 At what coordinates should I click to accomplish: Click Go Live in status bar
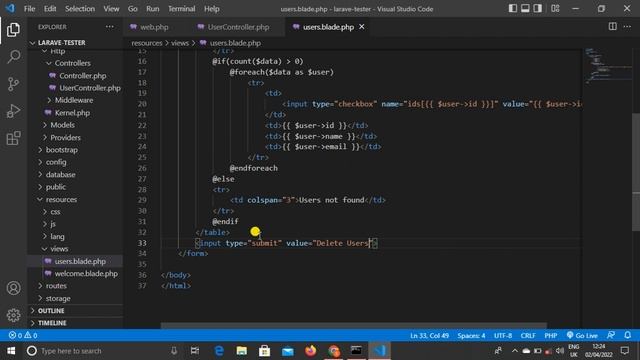582,335
